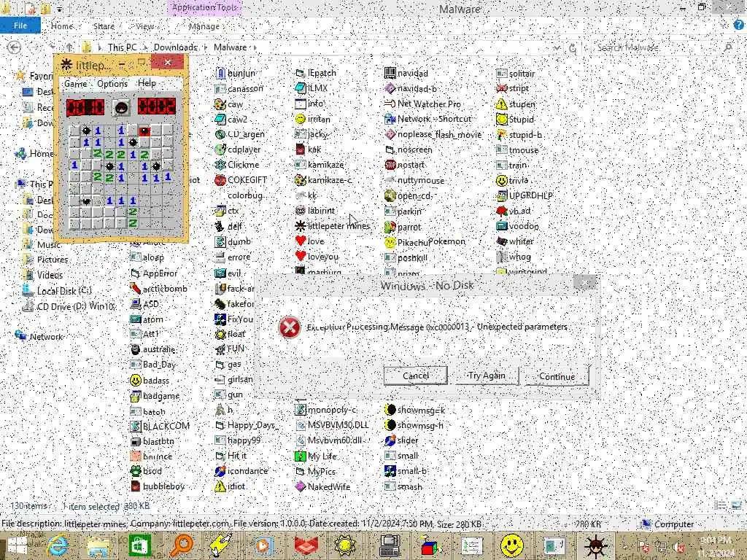Open the Options menu in Minesweeper

[112, 84]
